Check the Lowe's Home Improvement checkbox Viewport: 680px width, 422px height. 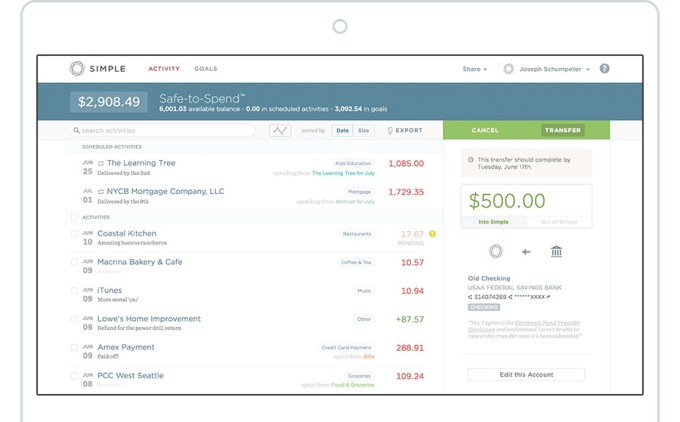[74, 319]
